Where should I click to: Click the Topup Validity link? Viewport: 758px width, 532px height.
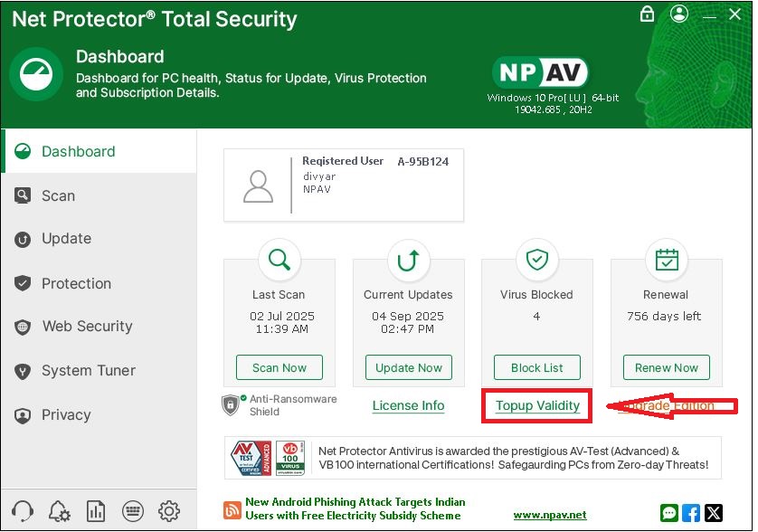tap(537, 406)
